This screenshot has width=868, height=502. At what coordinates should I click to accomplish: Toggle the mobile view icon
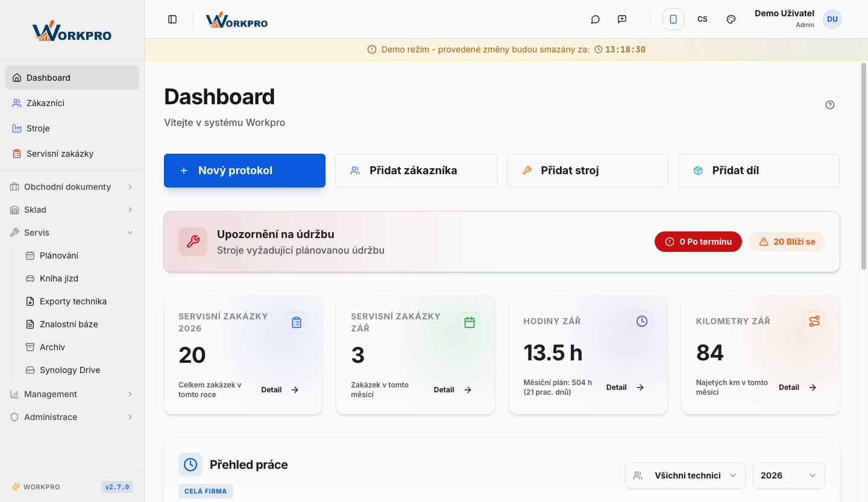[x=673, y=19]
